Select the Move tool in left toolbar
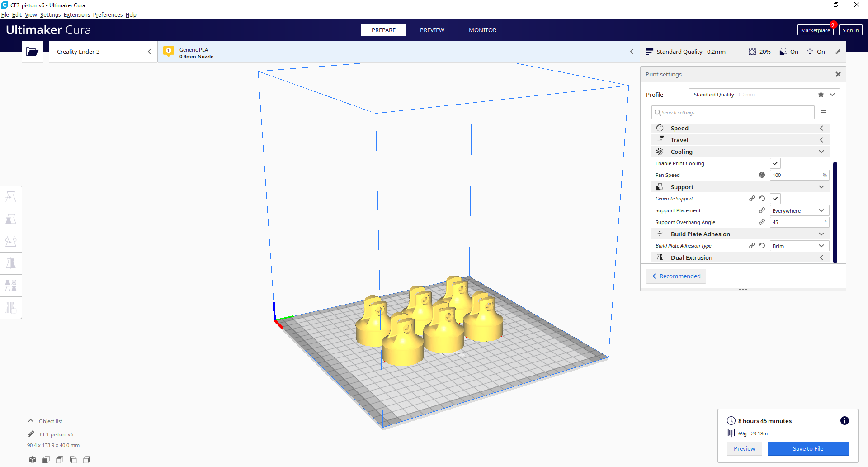 [11, 197]
